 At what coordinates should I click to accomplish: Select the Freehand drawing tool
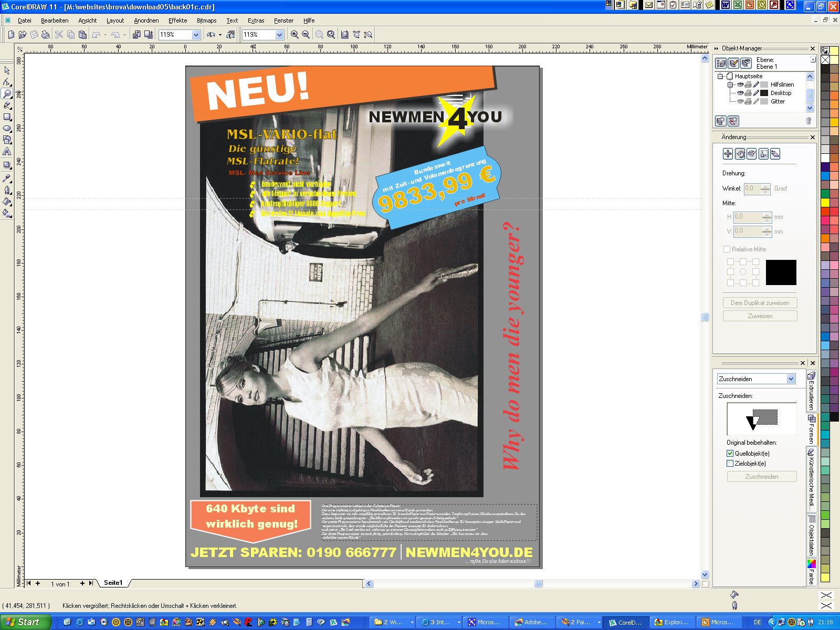[7, 105]
